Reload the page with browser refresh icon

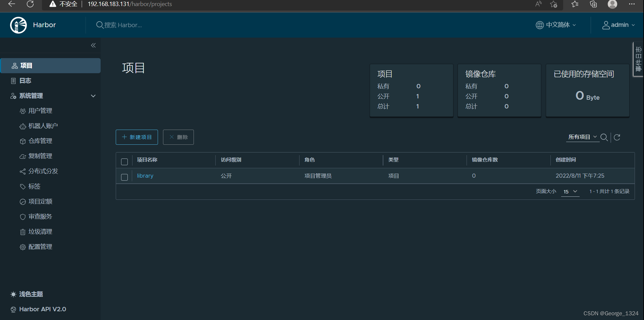30,4
